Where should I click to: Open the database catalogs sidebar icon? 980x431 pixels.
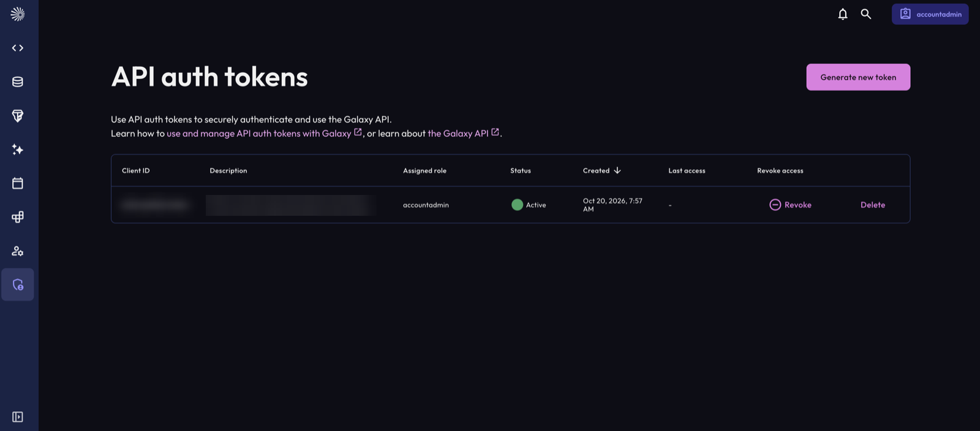coord(18,82)
